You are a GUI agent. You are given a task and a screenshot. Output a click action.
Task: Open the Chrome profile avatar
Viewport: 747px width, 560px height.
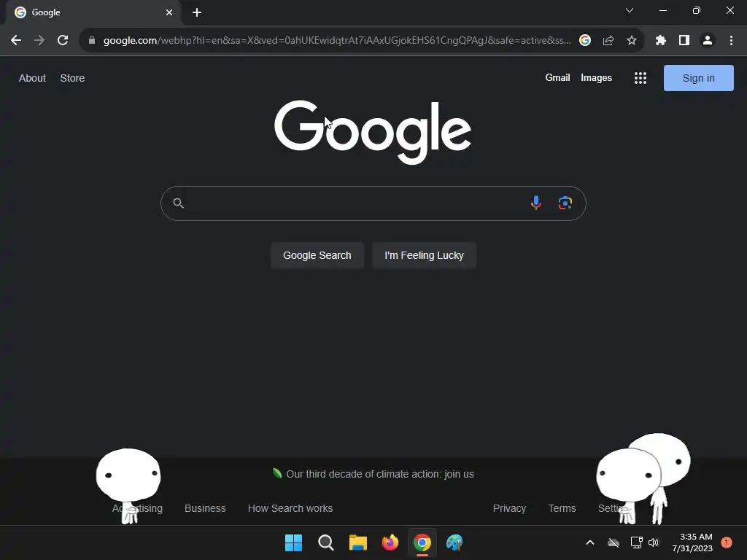click(x=708, y=41)
